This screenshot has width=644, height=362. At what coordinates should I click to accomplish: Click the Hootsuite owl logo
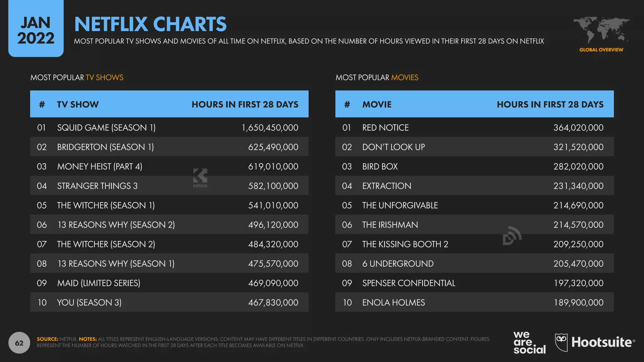click(x=561, y=342)
